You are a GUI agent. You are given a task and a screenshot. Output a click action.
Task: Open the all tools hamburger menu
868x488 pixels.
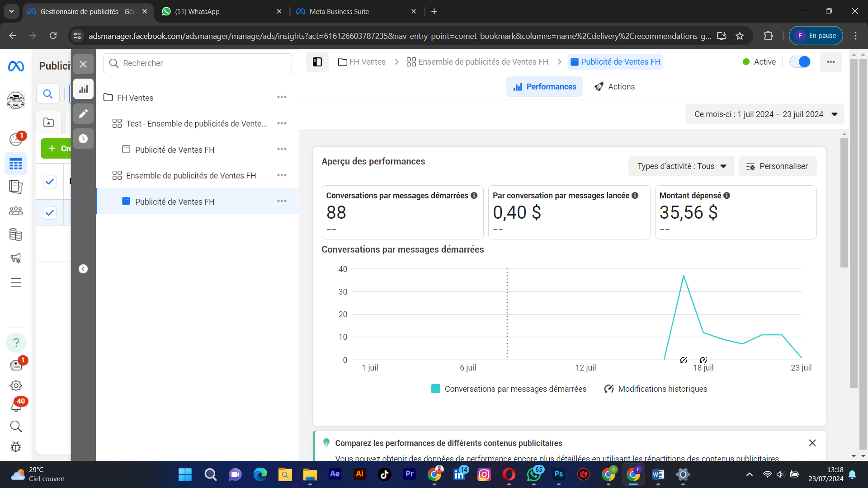point(16,282)
